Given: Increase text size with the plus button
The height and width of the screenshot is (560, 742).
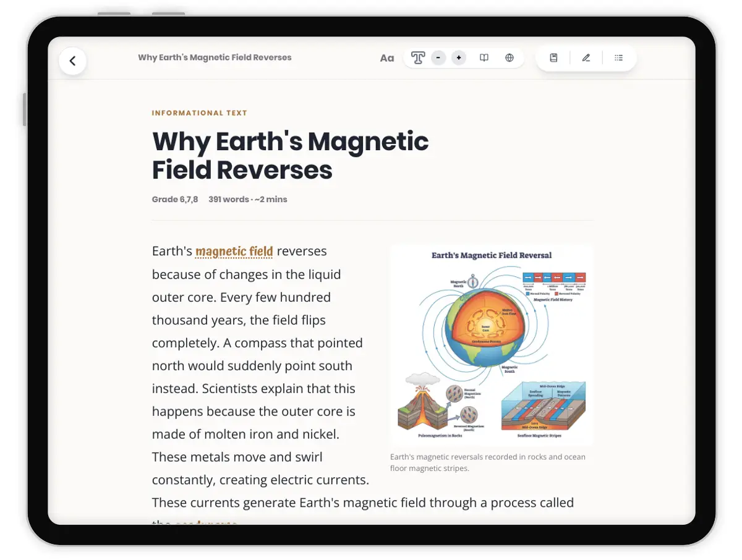Looking at the screenshot, I should click(459, 58).
